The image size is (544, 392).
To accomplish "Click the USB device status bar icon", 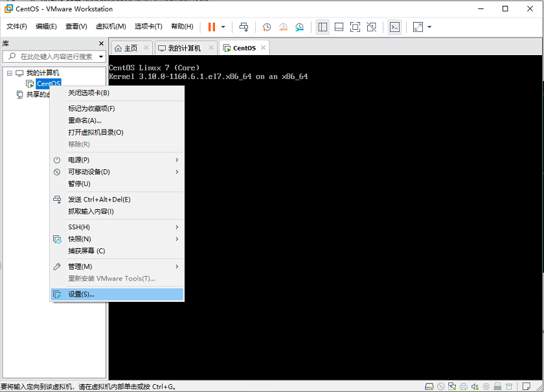I will pyautogui.click(x=497, y=386).
